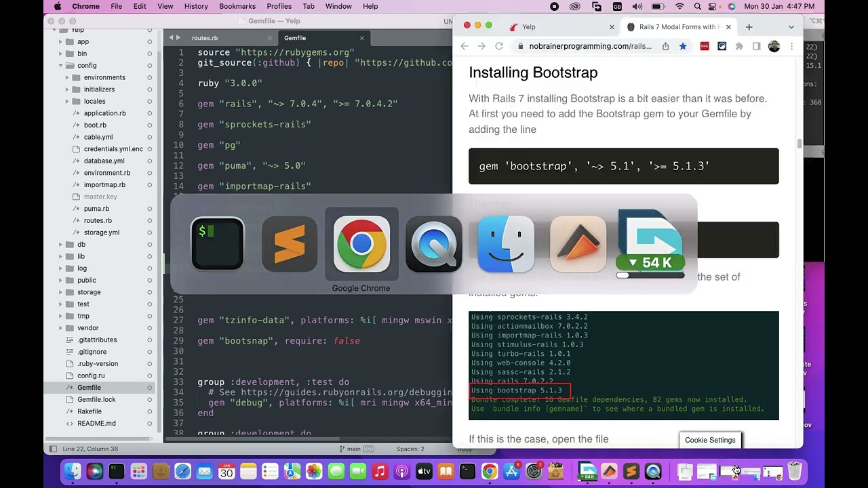This screenshot has height=488, width=868.
Task: Open Chrome tab search chevron
Action: pos(791,27)
